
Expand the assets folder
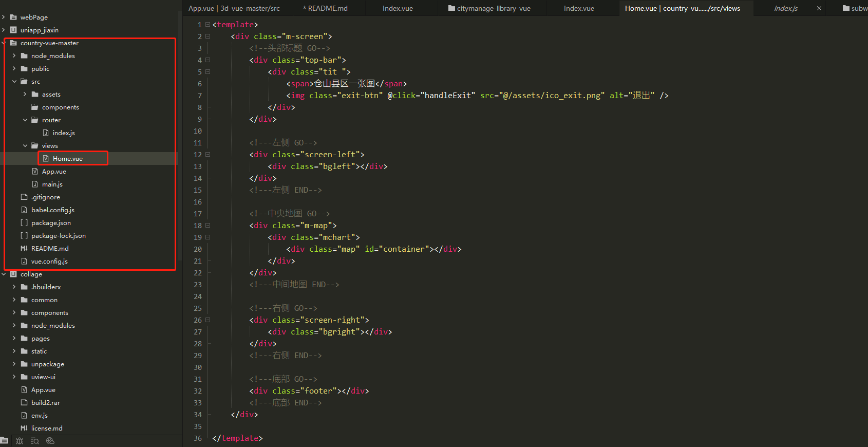[25, 95]
